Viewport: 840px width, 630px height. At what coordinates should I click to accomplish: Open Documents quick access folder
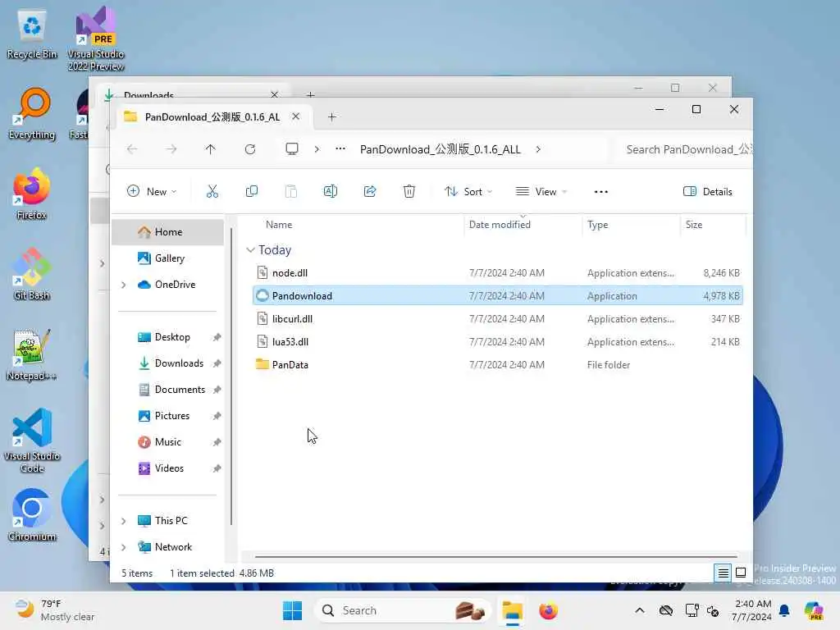167,390
